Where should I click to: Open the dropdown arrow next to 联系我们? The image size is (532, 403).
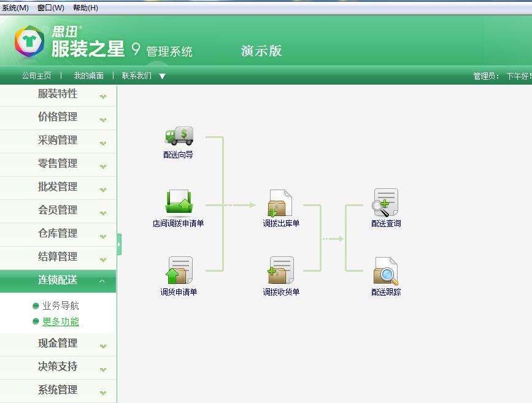162,76
